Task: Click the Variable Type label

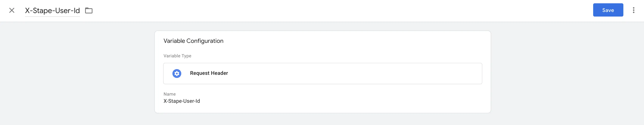Action: (x=177, y=56)
